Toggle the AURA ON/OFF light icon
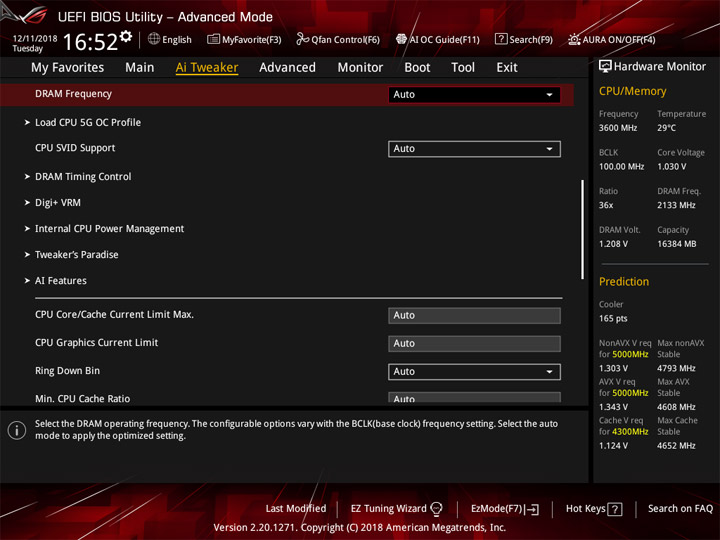The height and width of the screenshot is (540, 720). (574, 39)
